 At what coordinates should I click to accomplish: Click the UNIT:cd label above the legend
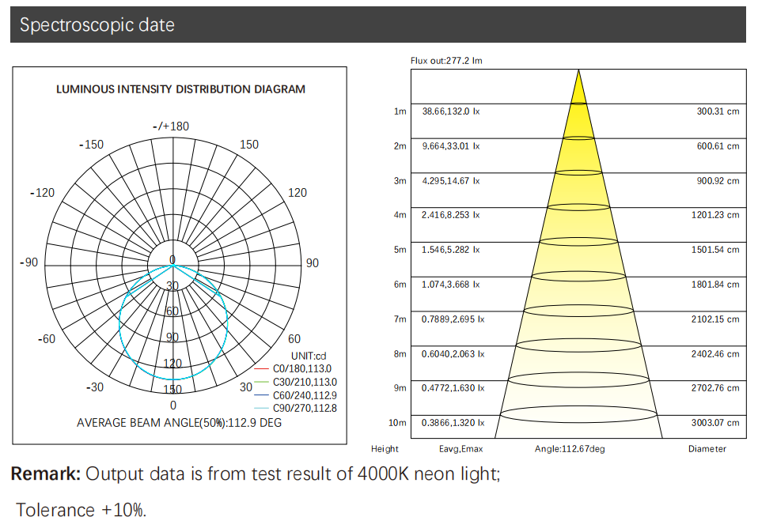(309, 356)
